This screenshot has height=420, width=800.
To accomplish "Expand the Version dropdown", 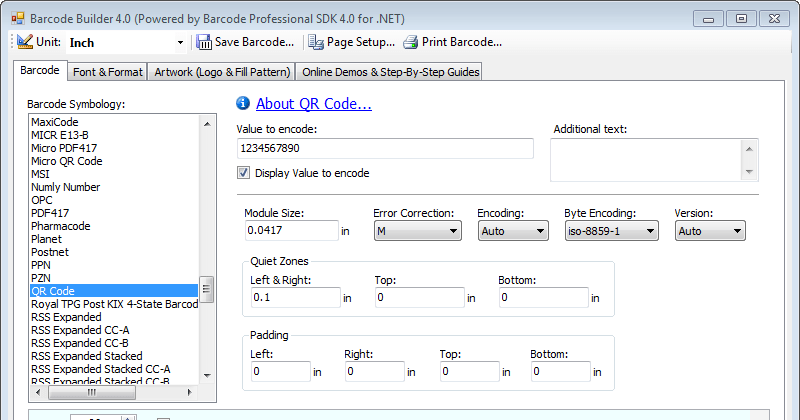I will point(710,231).
